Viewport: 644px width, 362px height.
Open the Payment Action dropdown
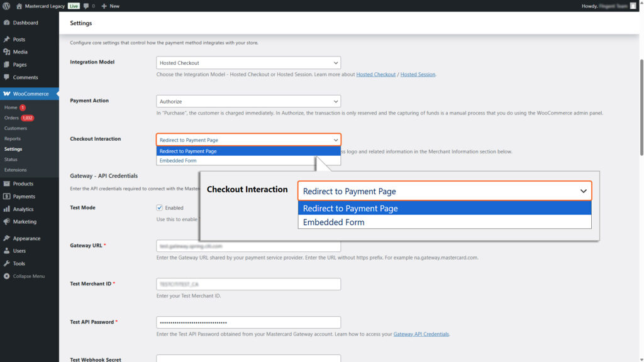(x=248, y=101)
